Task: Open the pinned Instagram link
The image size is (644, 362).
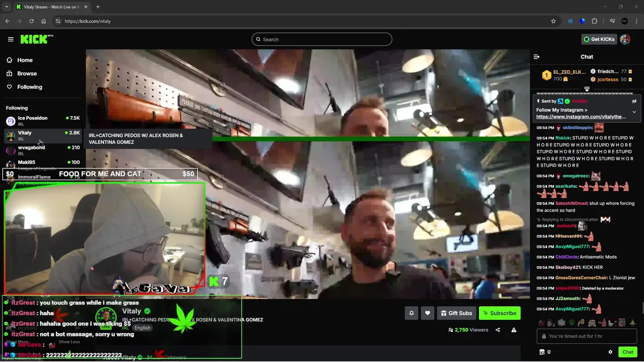Action: 581,117
